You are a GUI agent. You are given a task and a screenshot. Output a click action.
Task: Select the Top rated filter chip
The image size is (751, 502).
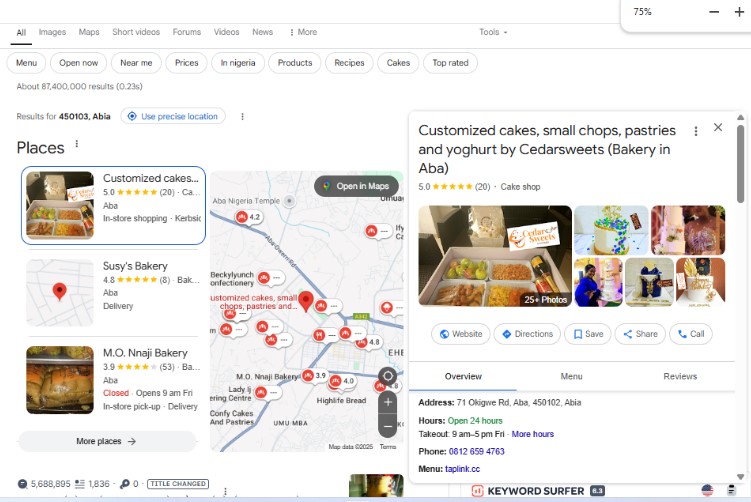(x=450, y=63)
